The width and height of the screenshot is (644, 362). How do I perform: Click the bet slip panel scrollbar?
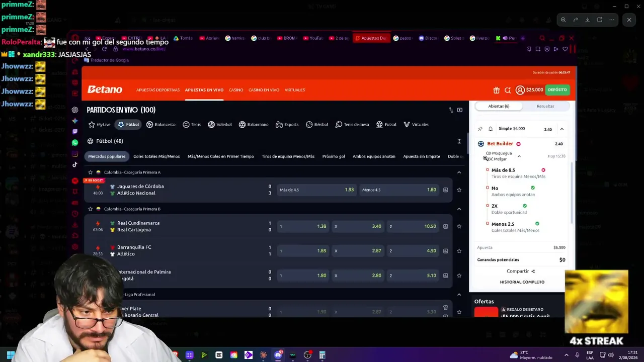[573, 194]
